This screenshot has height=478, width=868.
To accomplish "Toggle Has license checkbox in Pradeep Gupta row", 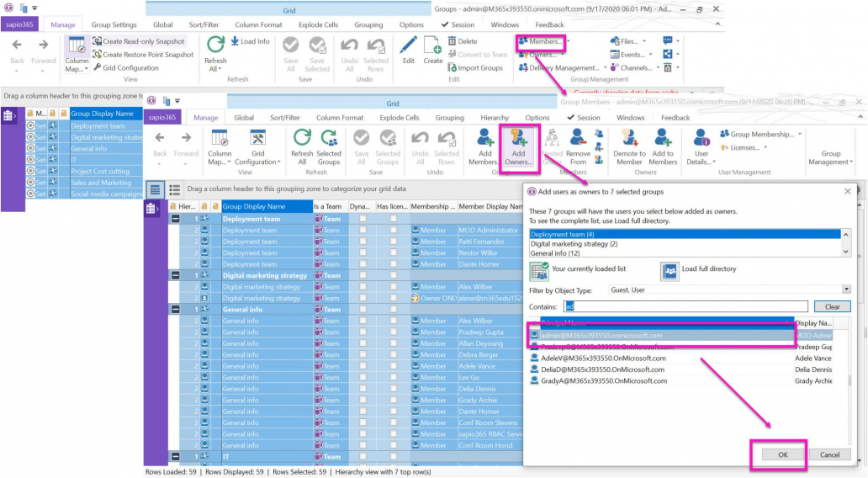I will 393,332.
